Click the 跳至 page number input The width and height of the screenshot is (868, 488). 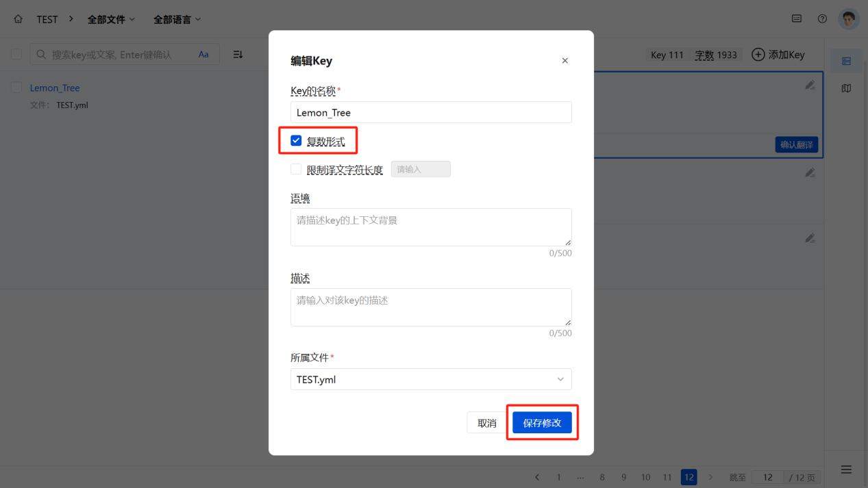coord(768,477)
